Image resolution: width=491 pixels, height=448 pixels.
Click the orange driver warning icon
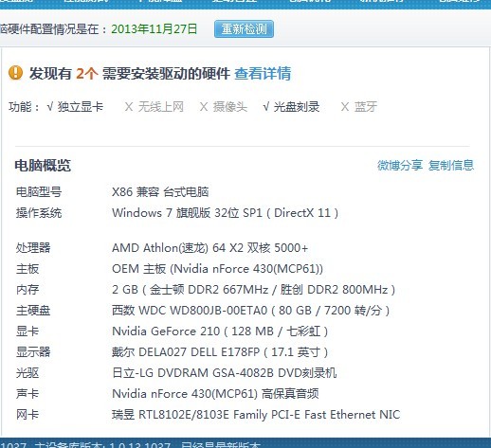click(x=15, y=73)
